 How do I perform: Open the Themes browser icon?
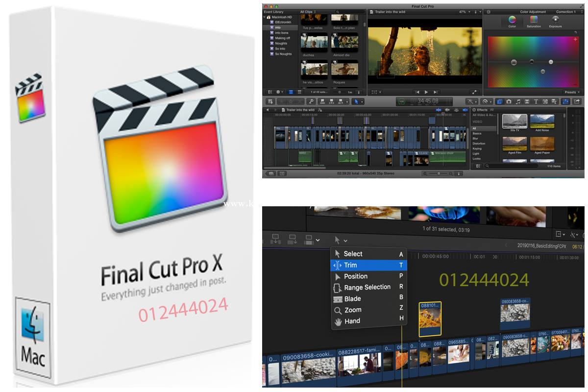tap(554, 101)
